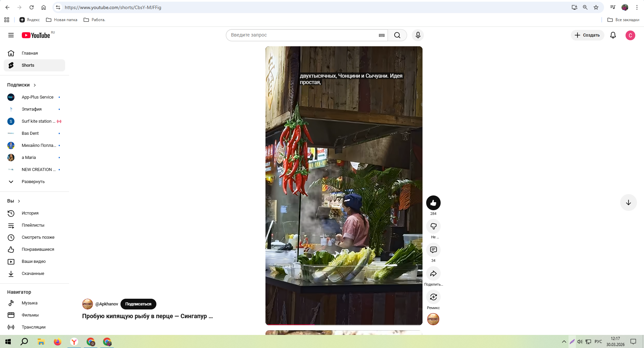Like this Short with thumbs up
Viewport: 644px width, 348px height.
433,203
